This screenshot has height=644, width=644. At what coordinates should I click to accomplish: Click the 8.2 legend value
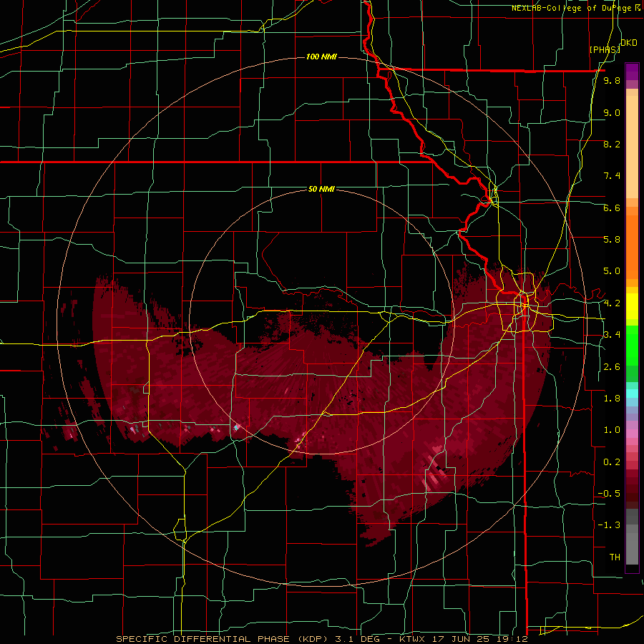[x=612, y=145]
